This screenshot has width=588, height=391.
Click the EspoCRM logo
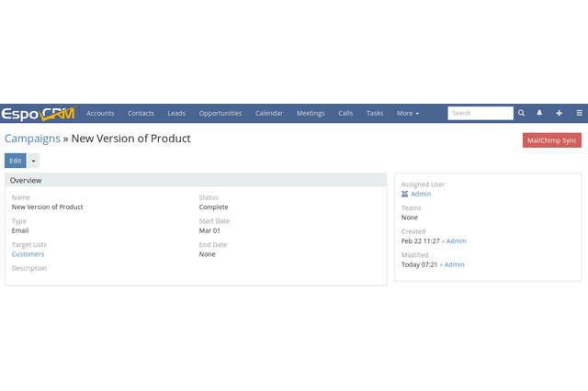click(x=38, y=113)
